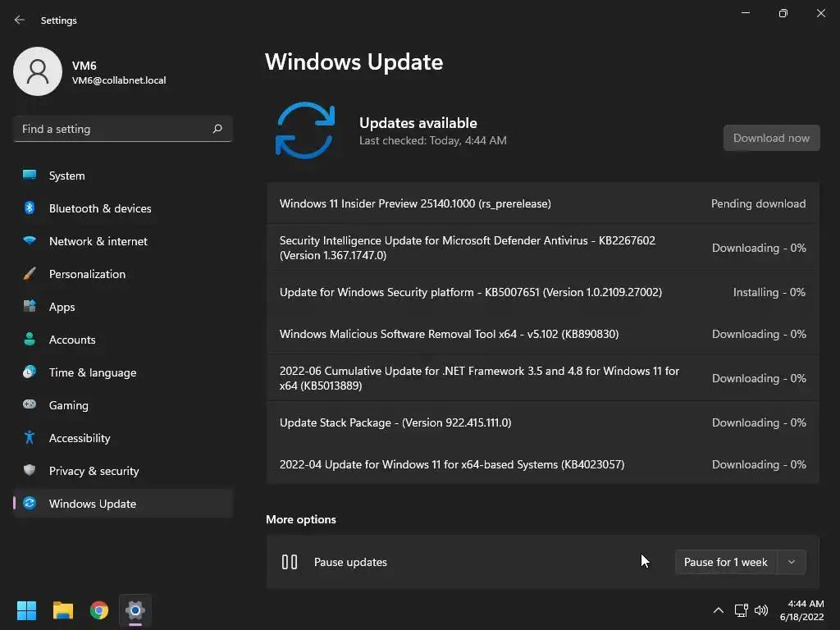Click the Malicious Software Removal Tool row
The width and height of the screenshot is (840, 630).
(x=543, y=335)
